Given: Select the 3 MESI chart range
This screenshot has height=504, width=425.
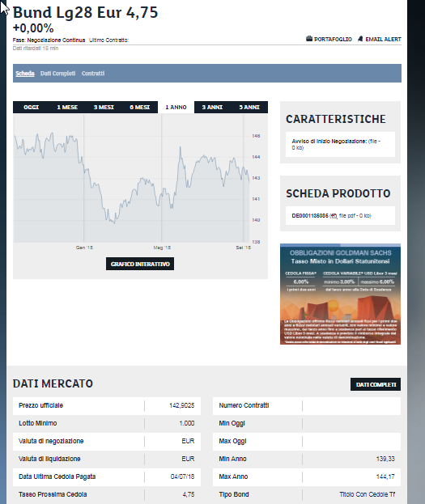Looking at the screenshot, I should tap(104, 108).
